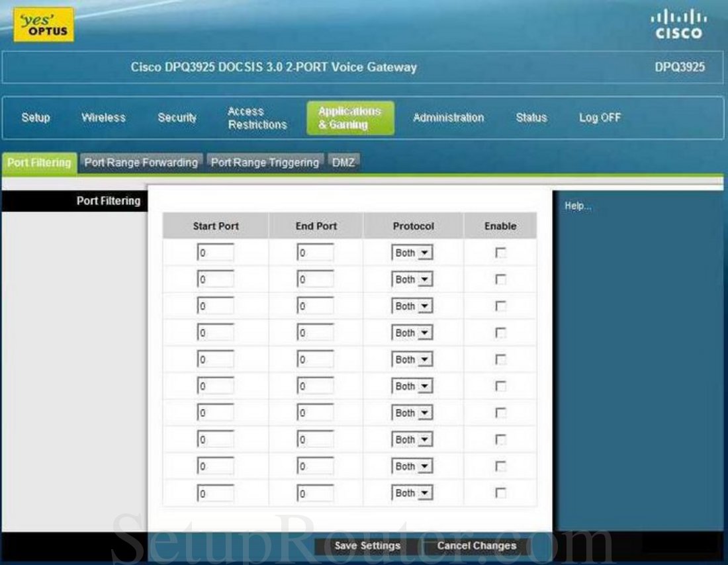This screenshot has width=728, height=565.
Task: Click the Cisco logo
Action: (x=679, y=25)
